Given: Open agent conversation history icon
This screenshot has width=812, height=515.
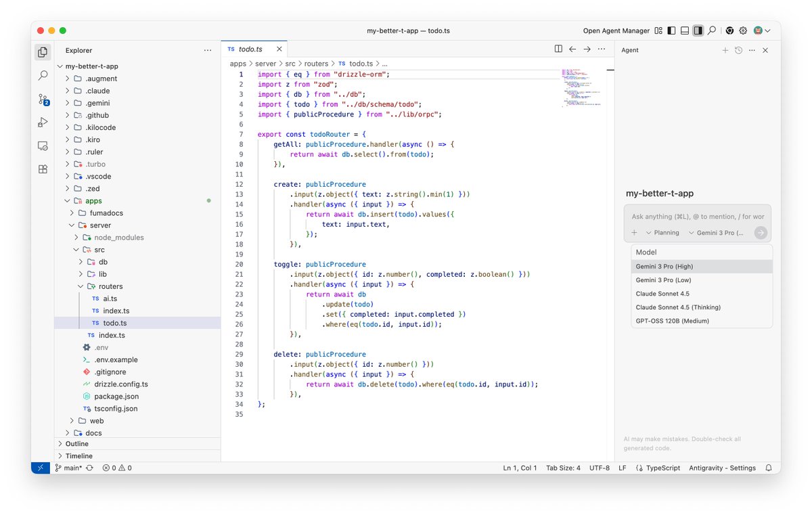Looking at the screenshot, I should pos(738,50).
